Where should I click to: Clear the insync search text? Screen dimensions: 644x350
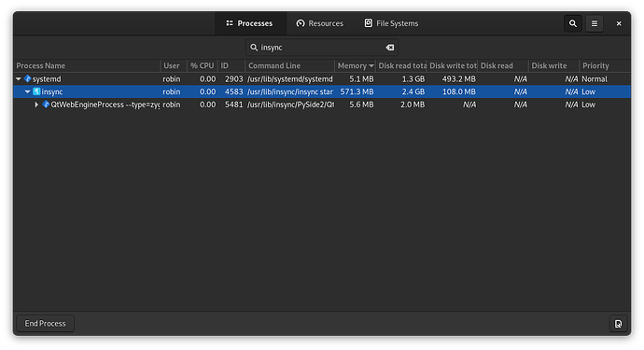pyautogui.click(x=390, y=48)
